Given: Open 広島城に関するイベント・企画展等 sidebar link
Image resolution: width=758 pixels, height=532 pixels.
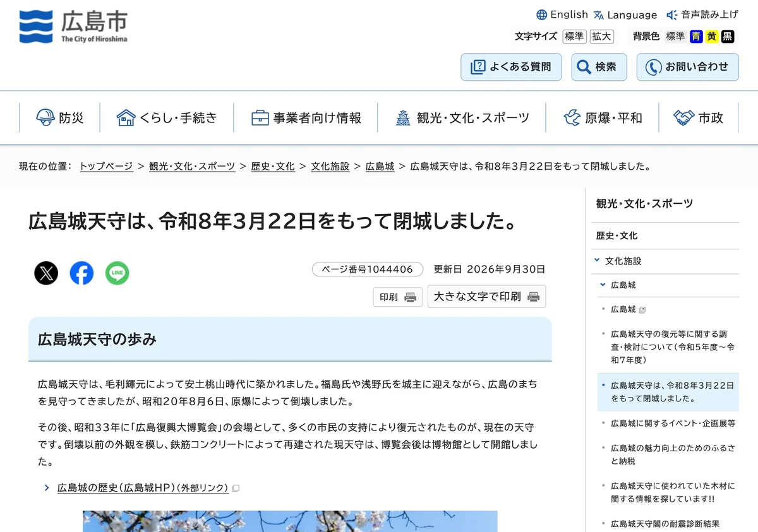Looking at the screenshot, I should 673,423.
